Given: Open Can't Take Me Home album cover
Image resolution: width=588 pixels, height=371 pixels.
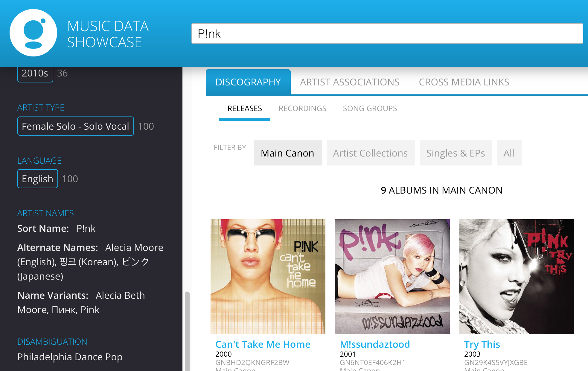Looking at the screenshot, I should click(x=268, y=276).
